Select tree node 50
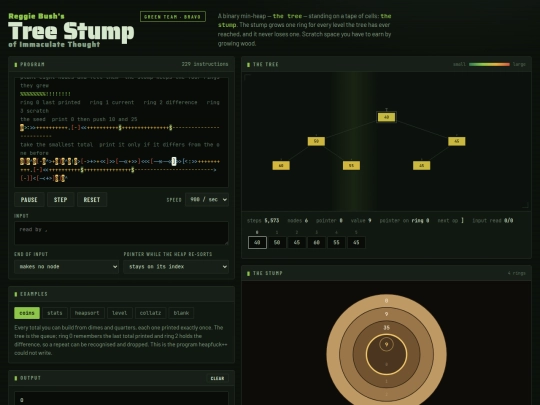 [316, 141]
